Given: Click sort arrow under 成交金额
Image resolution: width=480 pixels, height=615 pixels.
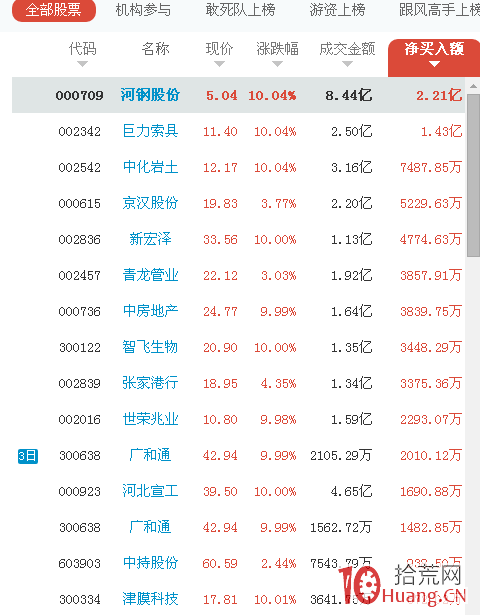Looking at the screenshot, I should pos(347,64).
